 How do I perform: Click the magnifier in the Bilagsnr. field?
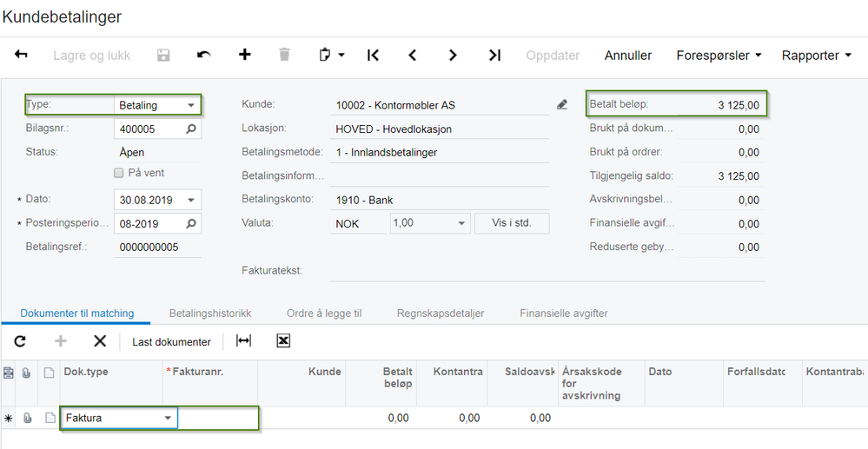(x=190, y=129)
